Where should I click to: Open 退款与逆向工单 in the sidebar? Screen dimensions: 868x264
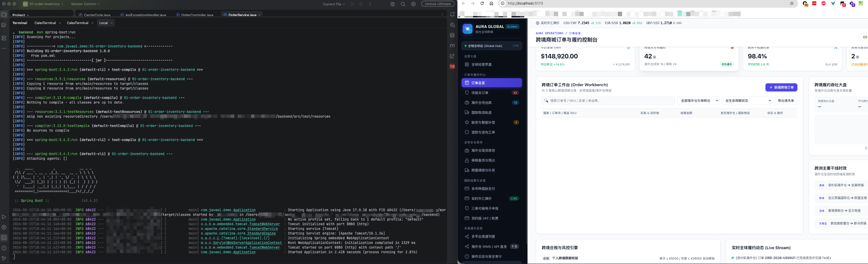492,132
